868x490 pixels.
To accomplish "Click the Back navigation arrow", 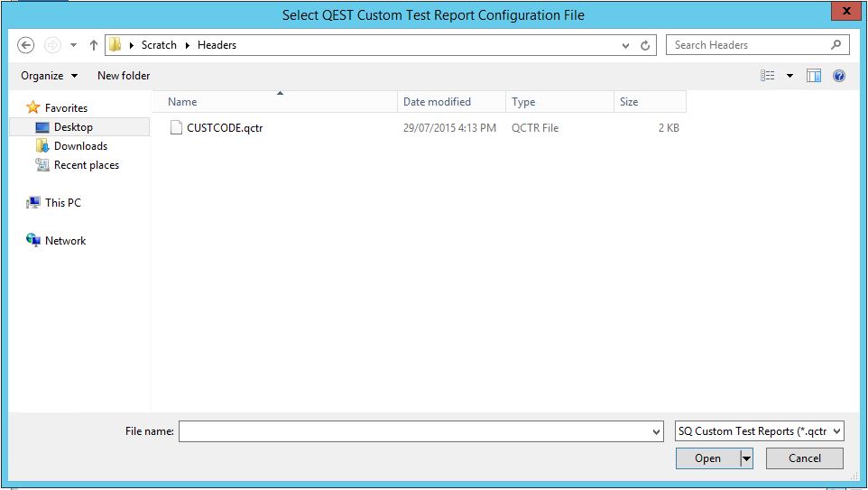I will pyautogui.click(x=26, y=45).
